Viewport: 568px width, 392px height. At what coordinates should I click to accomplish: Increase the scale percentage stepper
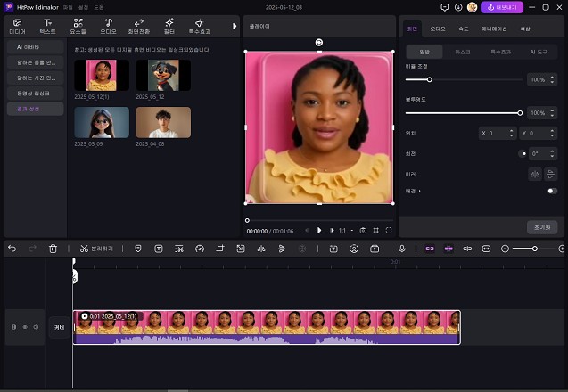pyautogui.click(x=553, y=78)
